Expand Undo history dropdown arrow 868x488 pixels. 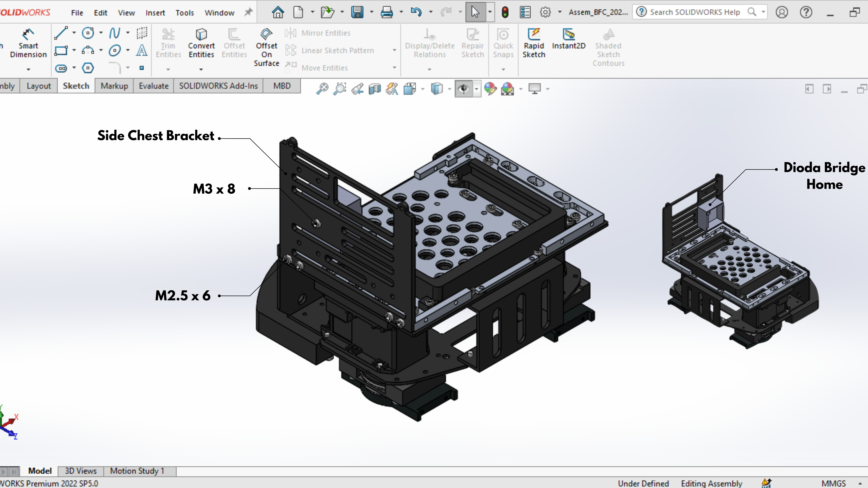pyautogui.click(x=431, y=12)
